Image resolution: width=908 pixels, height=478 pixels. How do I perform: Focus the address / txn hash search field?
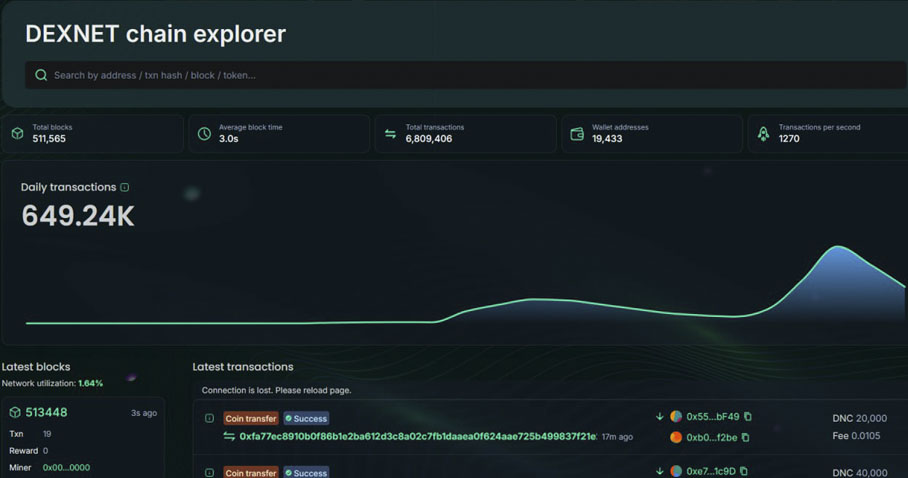point(466,75)
